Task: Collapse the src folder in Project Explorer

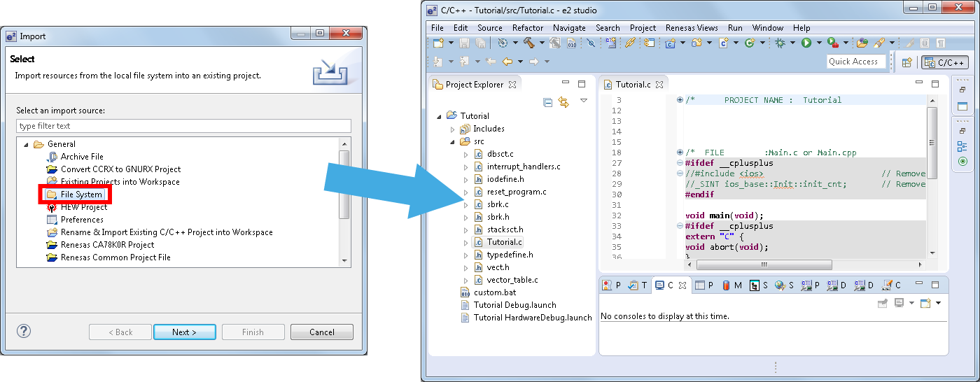Action: 453,141
